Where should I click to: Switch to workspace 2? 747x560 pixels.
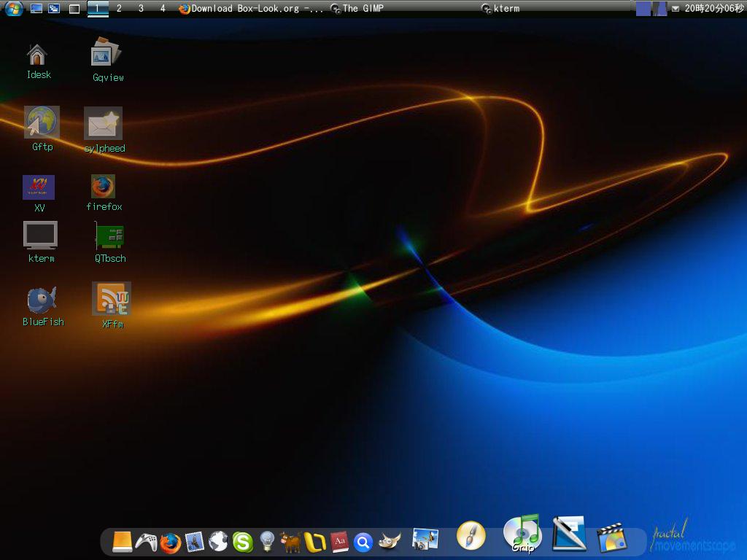(117, 8)
